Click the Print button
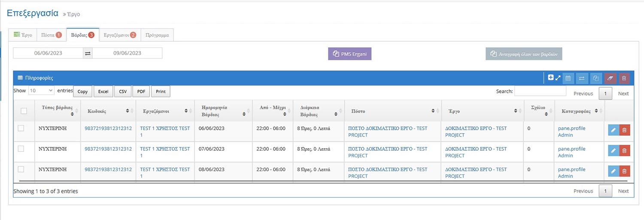644x220 pixels. click(x=161, y=92)
